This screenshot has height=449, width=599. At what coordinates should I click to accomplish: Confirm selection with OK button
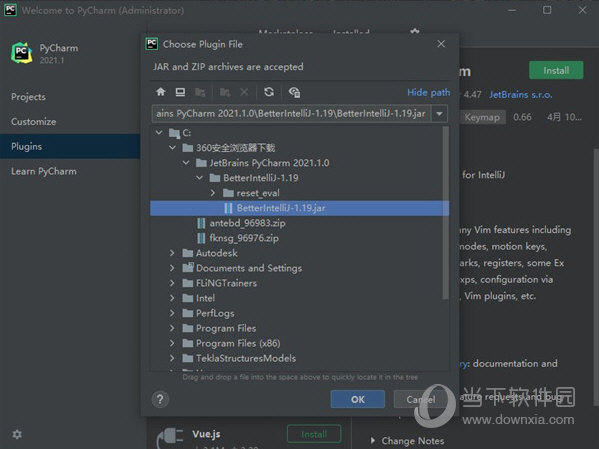click(358, 399)
